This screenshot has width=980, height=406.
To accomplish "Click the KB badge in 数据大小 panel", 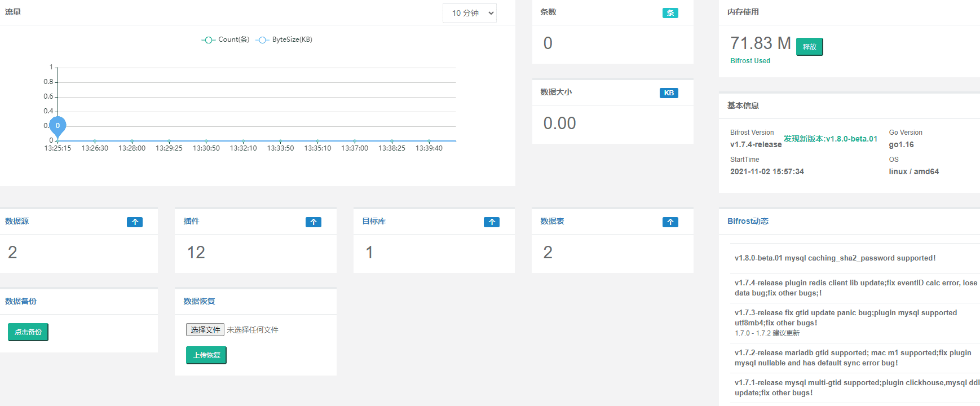I will coord(668,93).
